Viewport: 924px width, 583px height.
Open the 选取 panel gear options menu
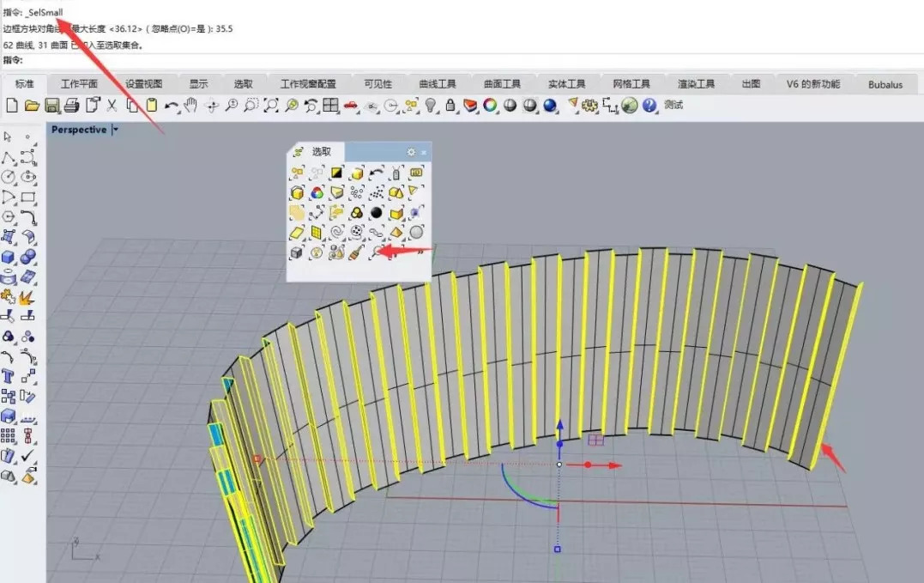point(411,152)
